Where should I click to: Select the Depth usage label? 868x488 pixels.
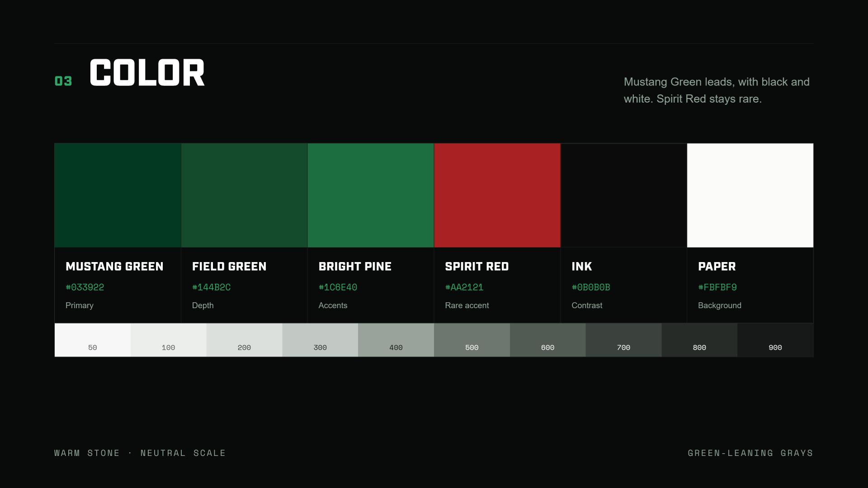click(203, 305)
